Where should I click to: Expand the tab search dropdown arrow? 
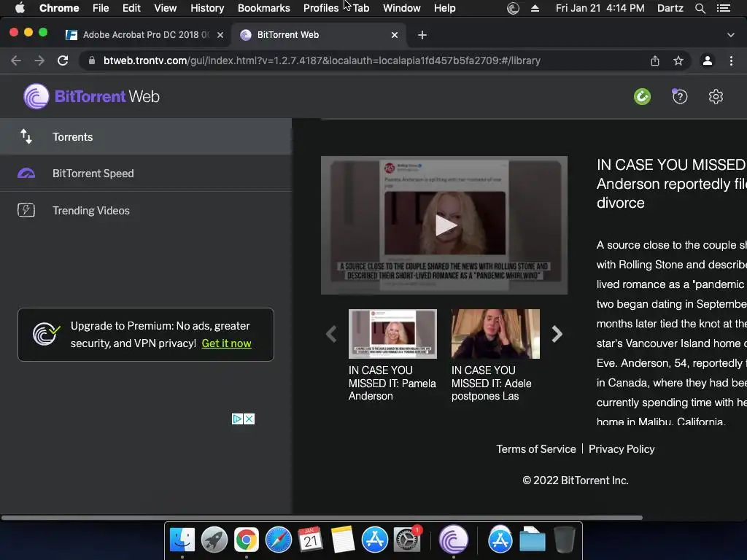(x=731, y=35)
